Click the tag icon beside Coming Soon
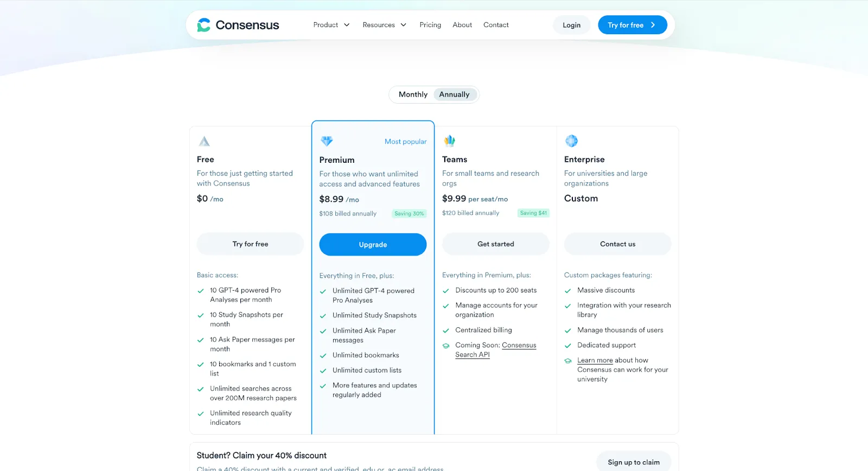This screenshot has height=471, width=868. click(x=446, y=345)
